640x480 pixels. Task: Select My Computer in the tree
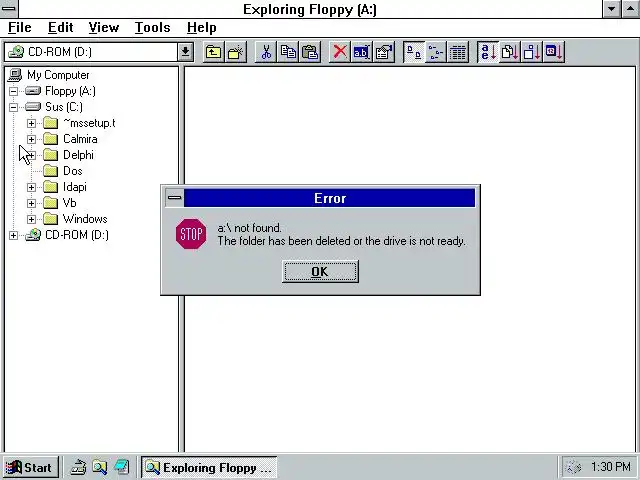[x=58, y=75]
